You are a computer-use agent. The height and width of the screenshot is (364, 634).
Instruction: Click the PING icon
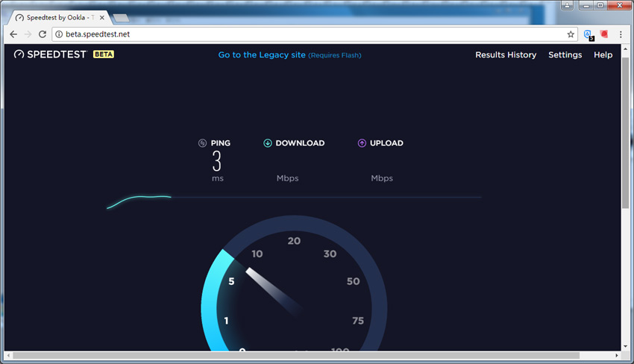[202, 143]
